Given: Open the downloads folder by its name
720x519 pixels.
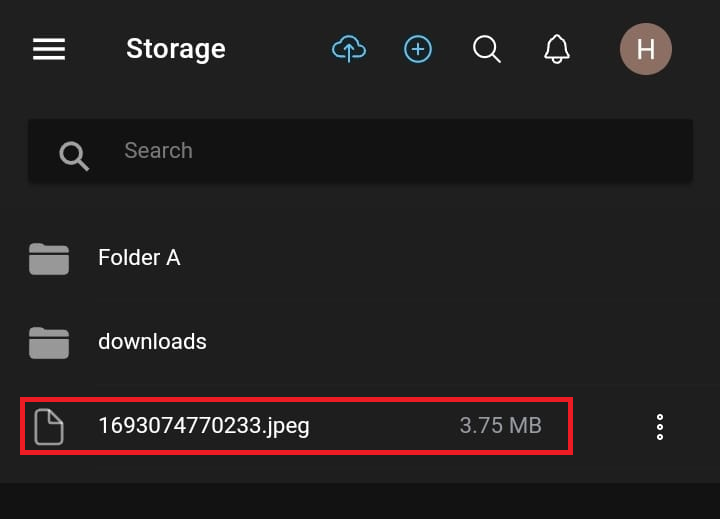Looking at the screenshot, I should 152,342.
